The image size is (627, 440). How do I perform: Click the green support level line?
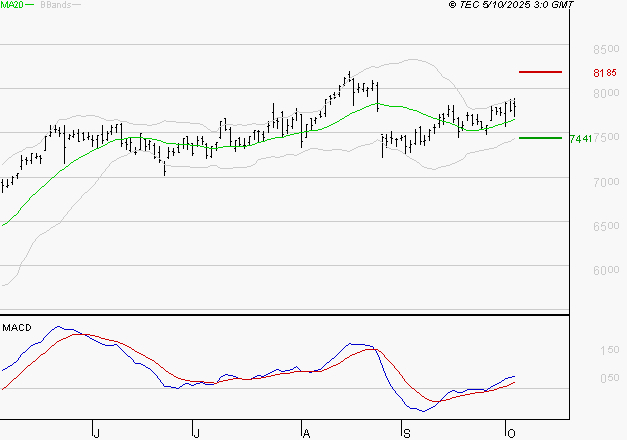click(x=540, y=138)
